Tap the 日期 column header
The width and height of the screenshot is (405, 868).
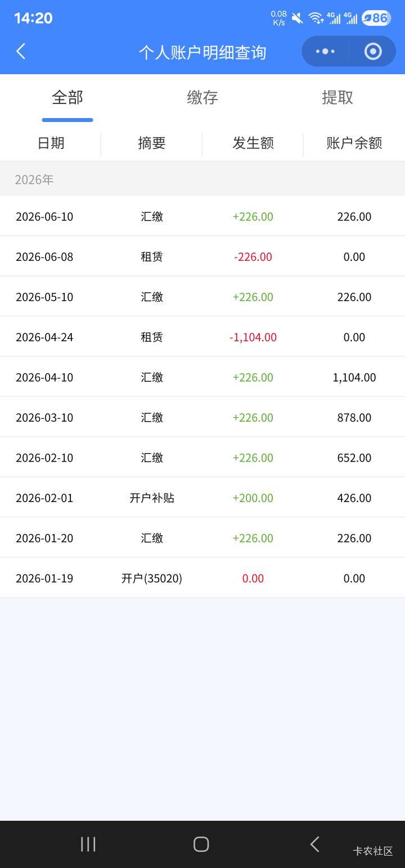(51, 143)
